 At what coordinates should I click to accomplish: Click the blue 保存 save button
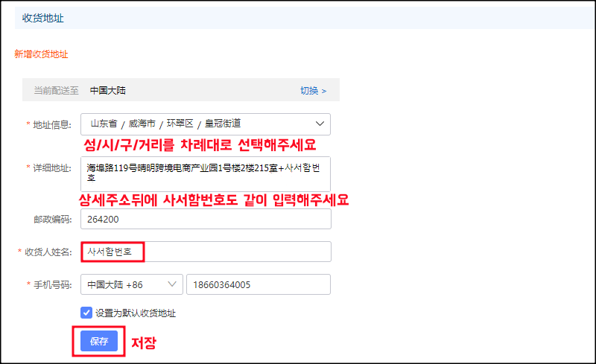tap(99, 341)
